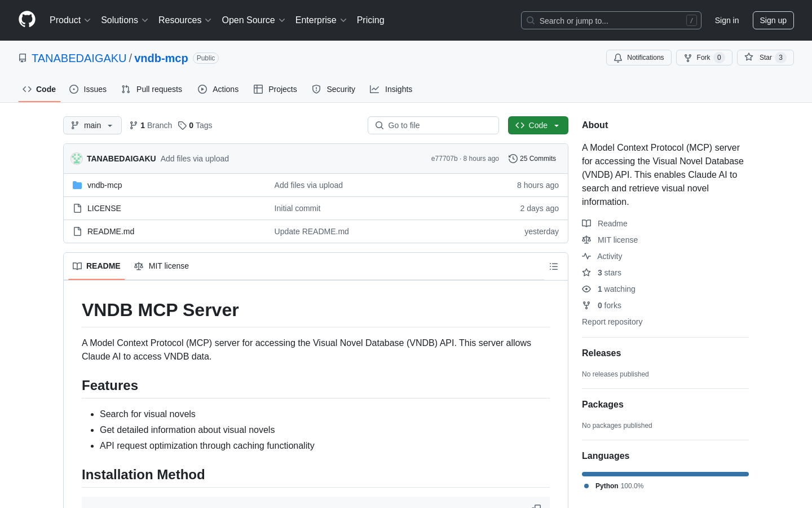
Task: Click the Update README.md commit message
Action: click(x=311, y=231)
